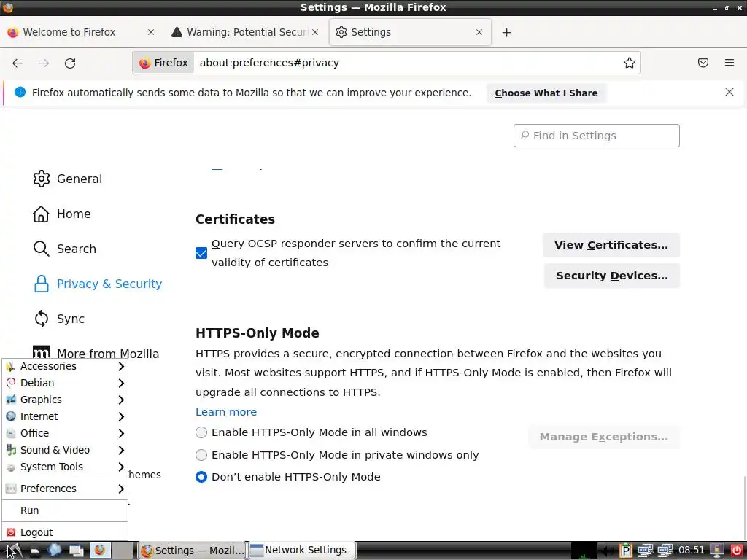Viewport: 747px width, 560px height.
Task: Open a new tab with the plus button
Action: (506, 32)
